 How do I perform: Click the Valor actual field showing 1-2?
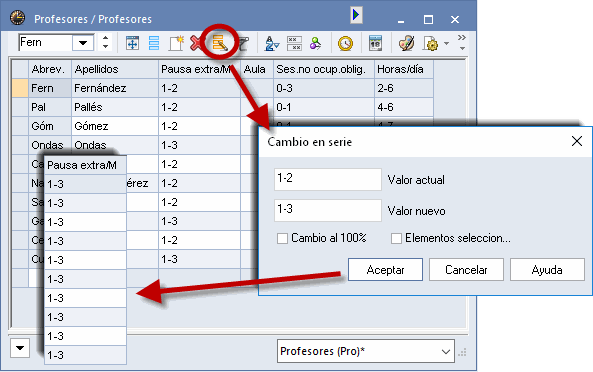coord(328,179)
